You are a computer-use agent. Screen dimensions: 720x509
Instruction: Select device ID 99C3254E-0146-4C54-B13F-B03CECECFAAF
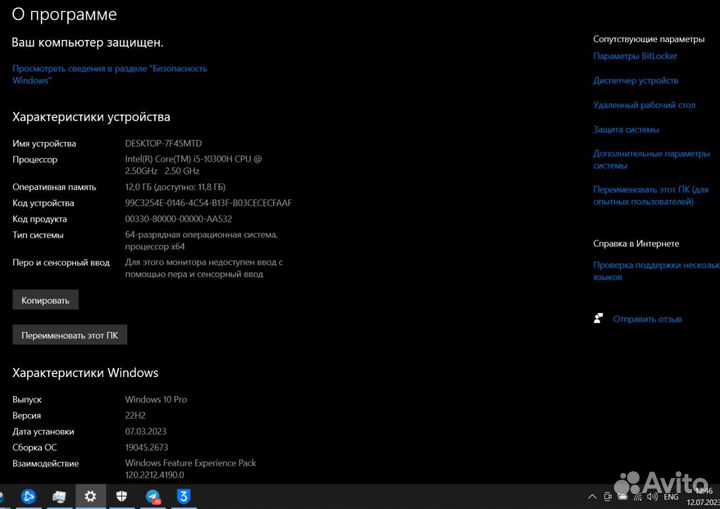click(208, 203)
